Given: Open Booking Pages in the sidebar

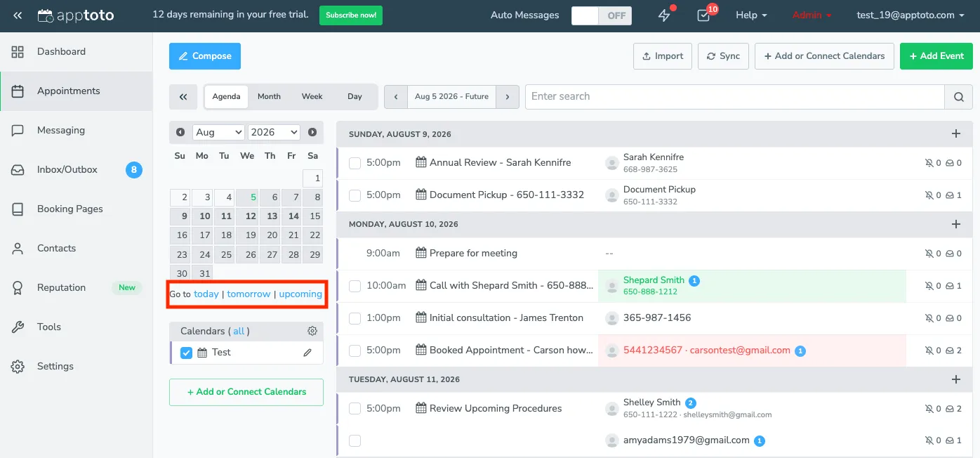Looking at the screenshot, I should click(x=76, y=209).
